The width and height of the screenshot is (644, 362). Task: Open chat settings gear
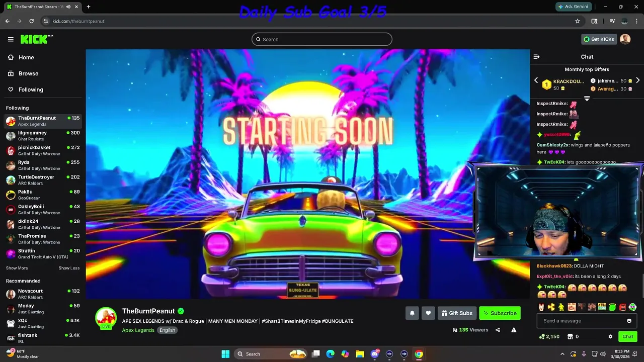coord(610,336)
